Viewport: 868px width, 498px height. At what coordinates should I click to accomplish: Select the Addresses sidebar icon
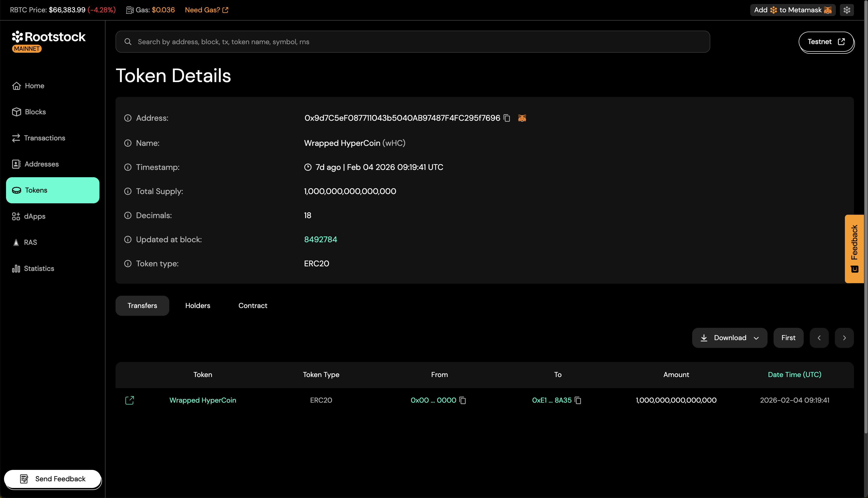coord(16,164)
